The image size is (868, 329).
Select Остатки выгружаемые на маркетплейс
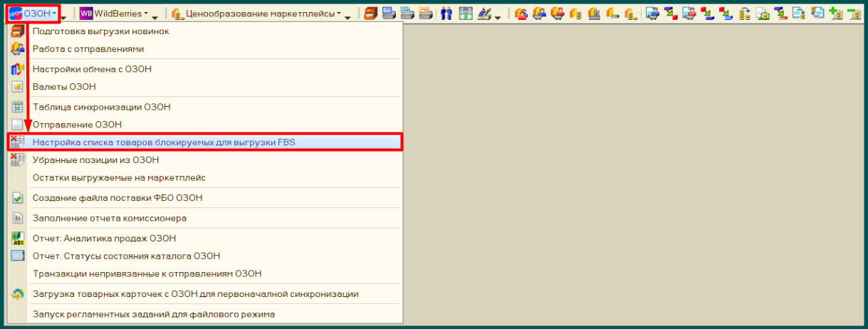tap(205, 177)
